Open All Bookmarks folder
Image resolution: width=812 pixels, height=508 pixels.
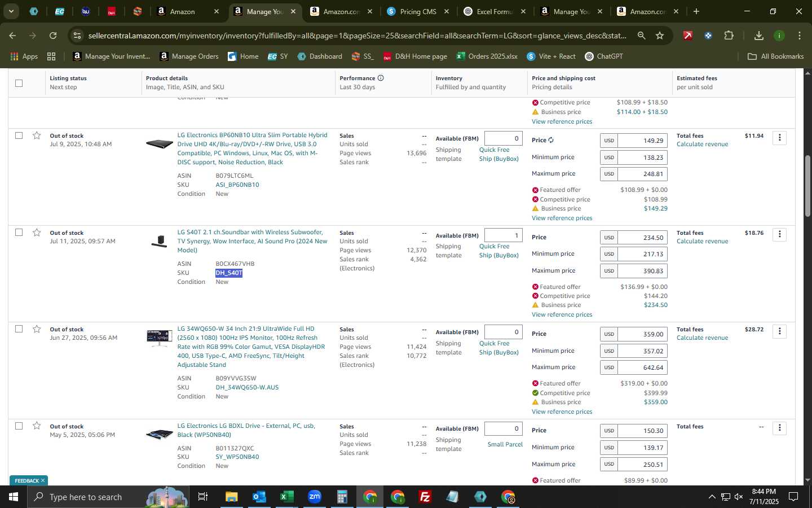coord(775,56)
